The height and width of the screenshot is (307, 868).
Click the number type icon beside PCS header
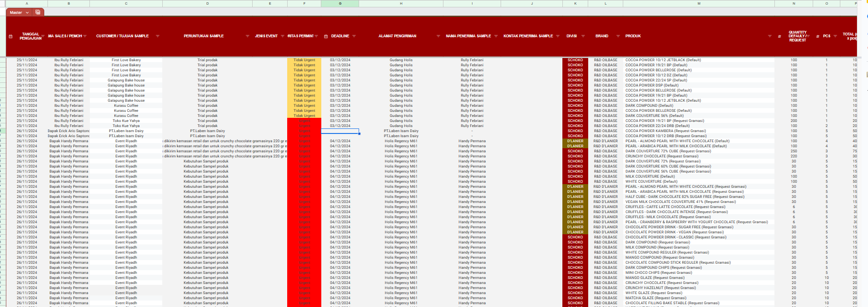click(818, 36)
